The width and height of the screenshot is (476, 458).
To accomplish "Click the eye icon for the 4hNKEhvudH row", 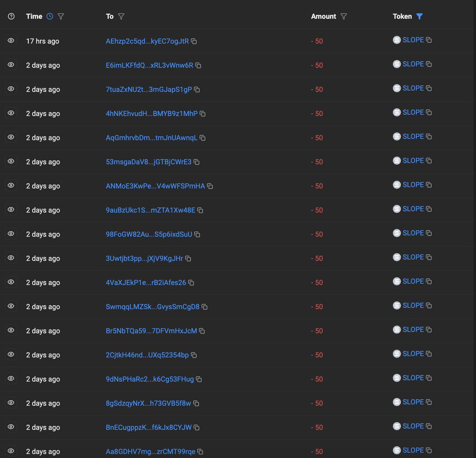I will tap(11, 113).
